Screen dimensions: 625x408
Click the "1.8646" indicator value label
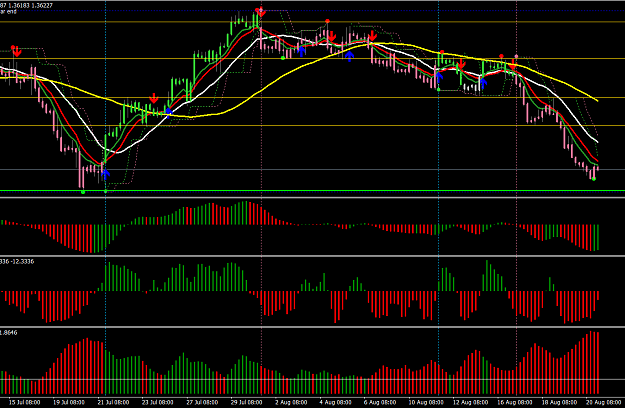point(9,332)
